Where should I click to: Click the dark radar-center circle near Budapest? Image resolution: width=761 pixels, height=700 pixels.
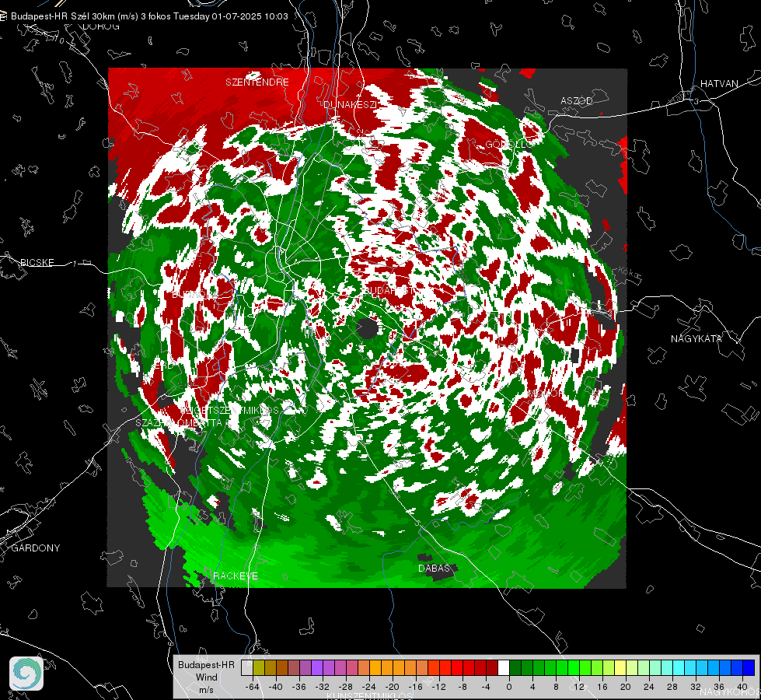[367, 329]
